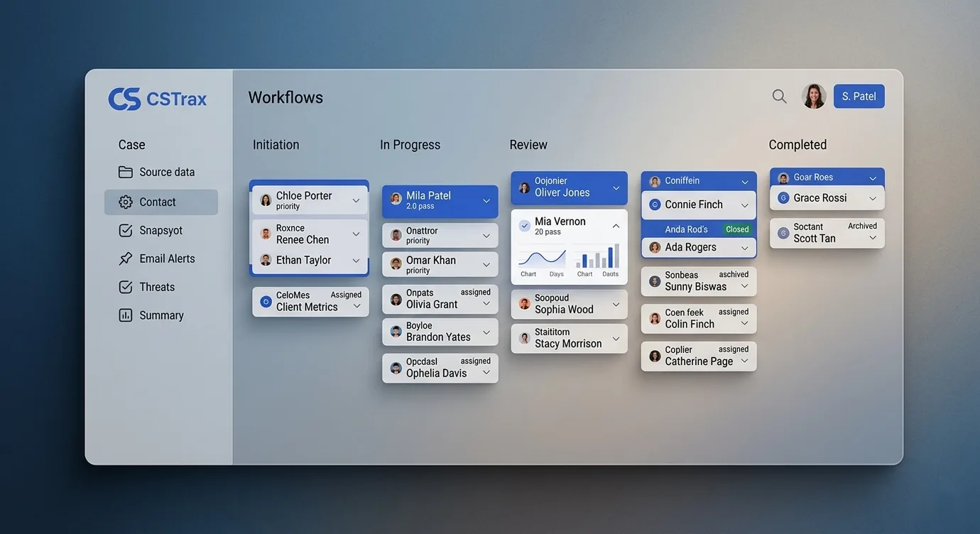980x534 pixels.
Task: Click the Source data folder icon
Action: point(126,173)
